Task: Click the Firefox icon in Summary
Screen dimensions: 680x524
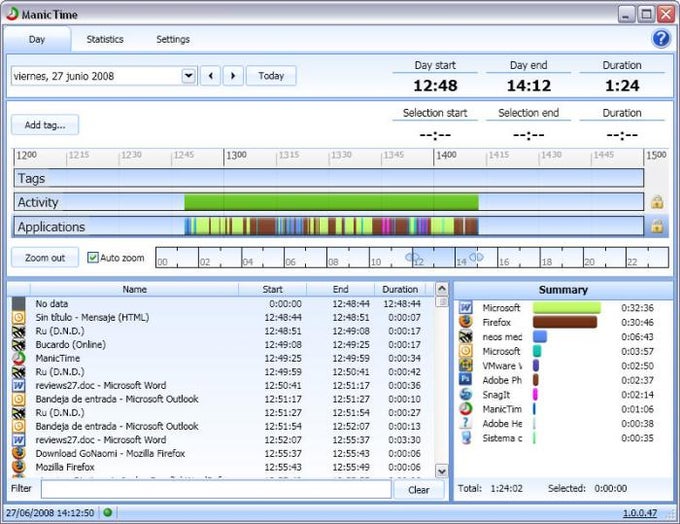Action: click(x=465, y=322)
